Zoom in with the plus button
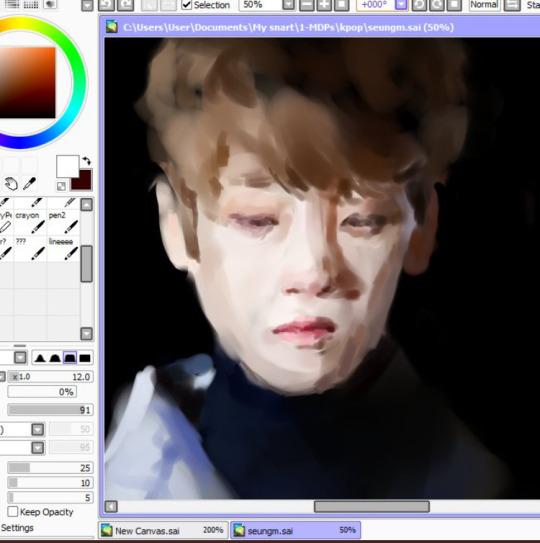540x543 pixels. pyautogui.click(x=324, y=5)
